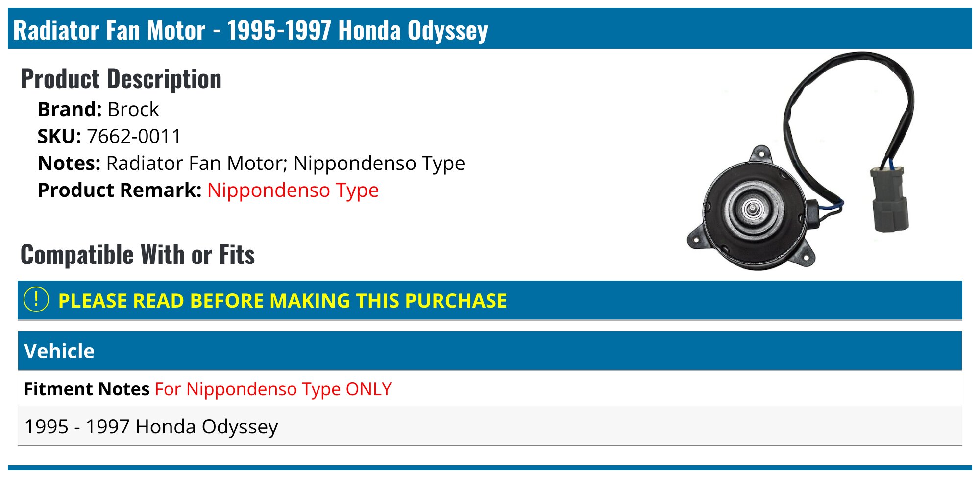The image size is (980, 478).
Task: Click the 'Product Description' heading
Action: coord(121,79)
